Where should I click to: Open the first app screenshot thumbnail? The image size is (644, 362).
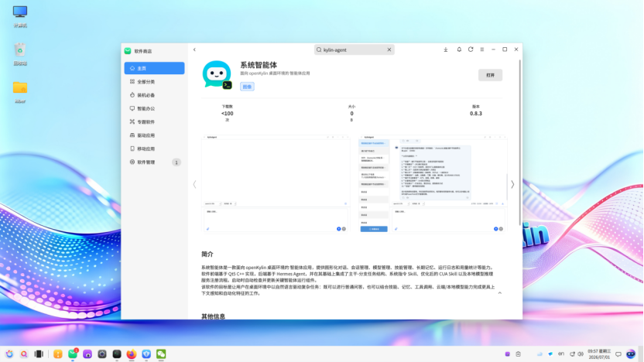tap(276, 183)
